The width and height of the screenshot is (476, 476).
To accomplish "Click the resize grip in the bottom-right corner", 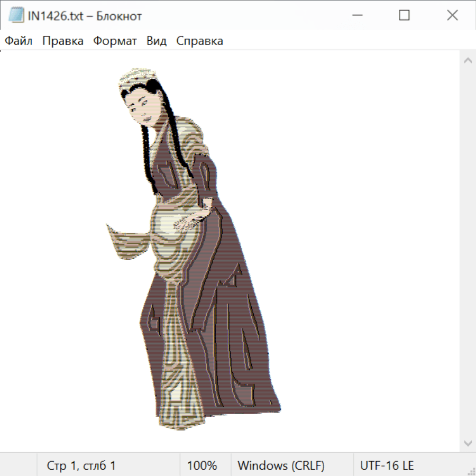I will pyautogui.click(x=471, y=471).
